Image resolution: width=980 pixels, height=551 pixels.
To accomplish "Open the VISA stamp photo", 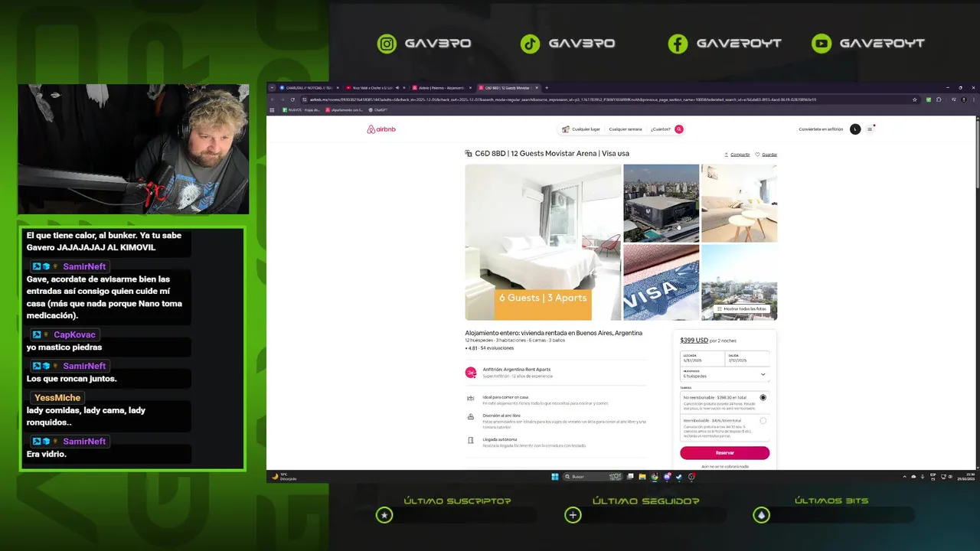I will click(x=661, y=282).
